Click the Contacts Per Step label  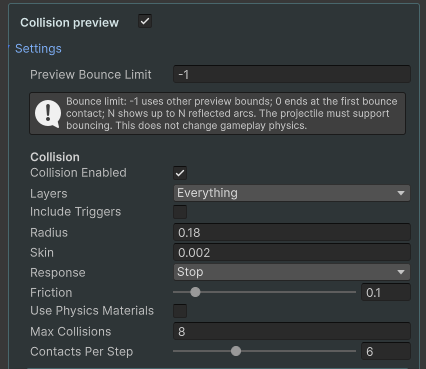pyautogui.click(x=82, y=351)
